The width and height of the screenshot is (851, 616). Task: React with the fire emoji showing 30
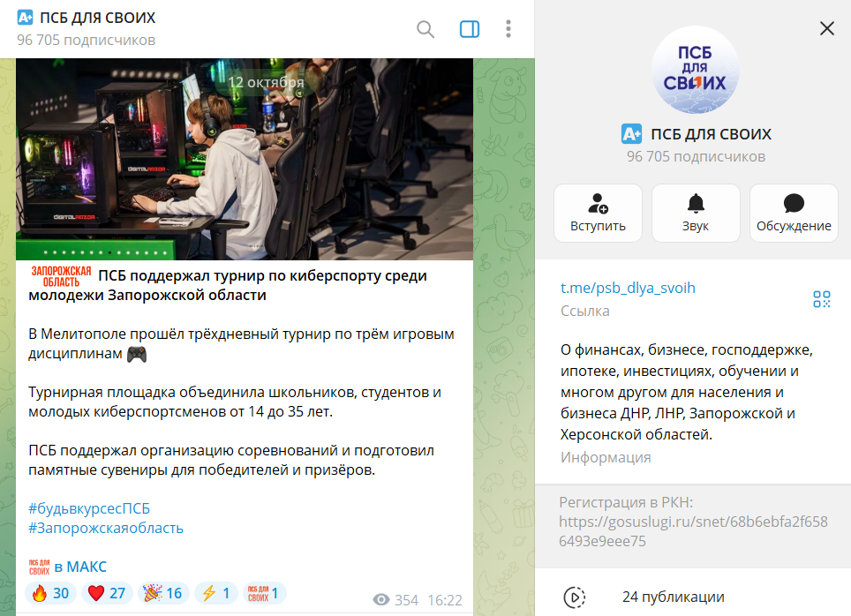[50, 593]
